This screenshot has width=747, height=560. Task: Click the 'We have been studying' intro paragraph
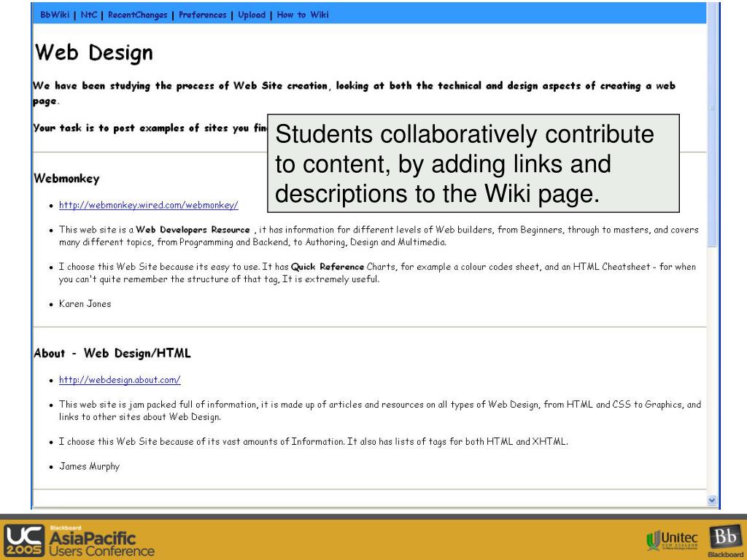coord(354,93)
